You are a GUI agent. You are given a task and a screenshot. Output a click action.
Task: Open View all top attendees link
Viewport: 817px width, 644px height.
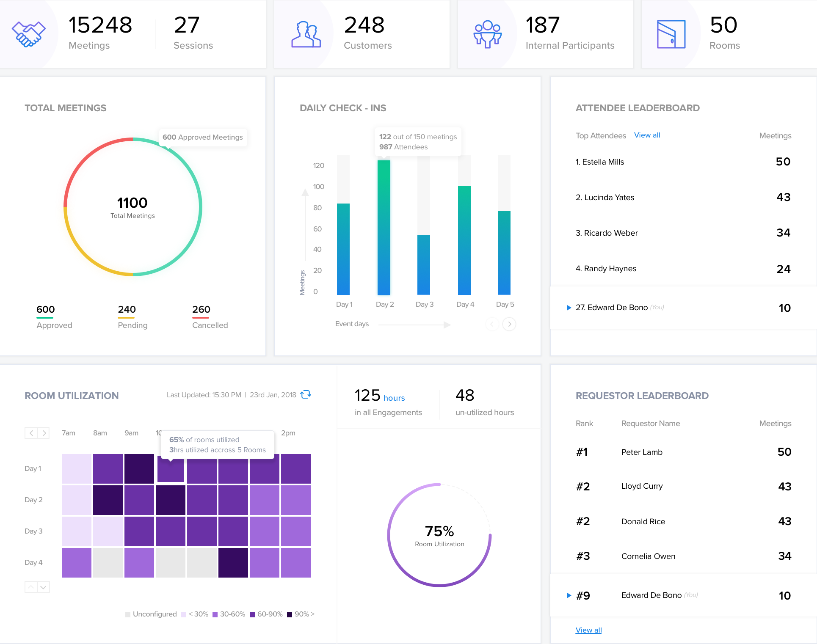tap(647, 135)
